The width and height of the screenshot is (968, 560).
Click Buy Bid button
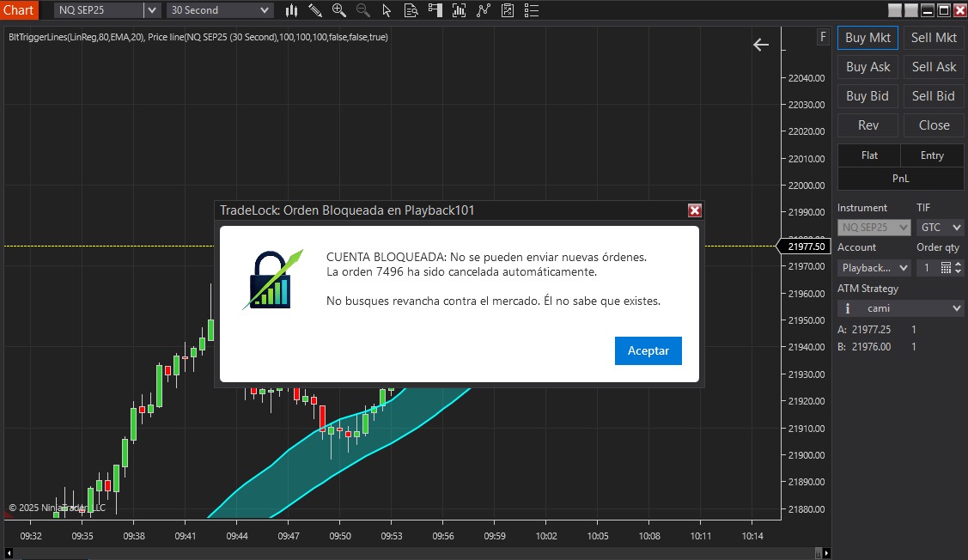(x=868, y=96)
